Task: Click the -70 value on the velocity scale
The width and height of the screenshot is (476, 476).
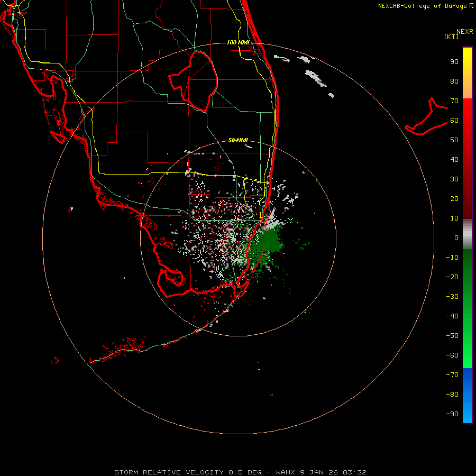Action: (452, 375)
